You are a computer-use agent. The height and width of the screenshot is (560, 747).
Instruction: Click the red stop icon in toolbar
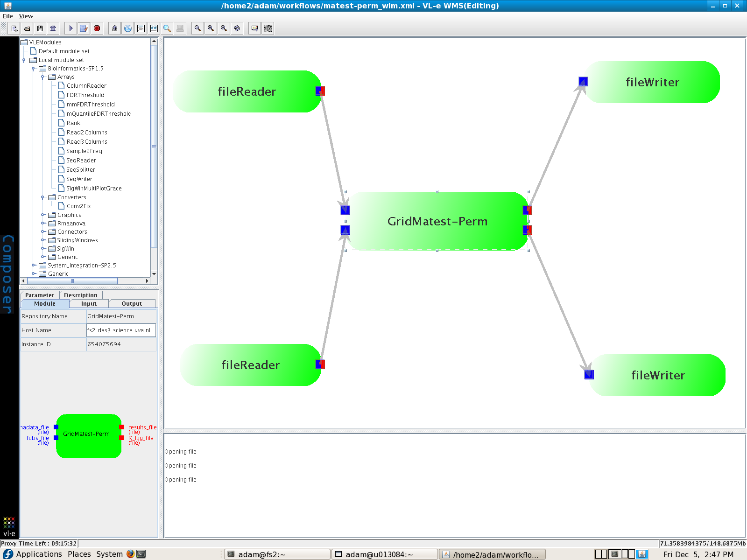pyautogui.click(x=97, y=28)
